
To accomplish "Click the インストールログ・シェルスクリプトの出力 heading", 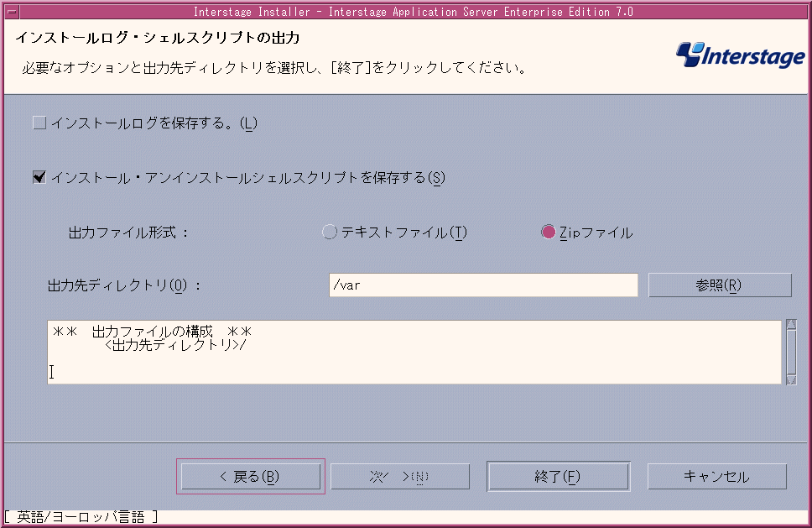I will click(x=158, y=37).
